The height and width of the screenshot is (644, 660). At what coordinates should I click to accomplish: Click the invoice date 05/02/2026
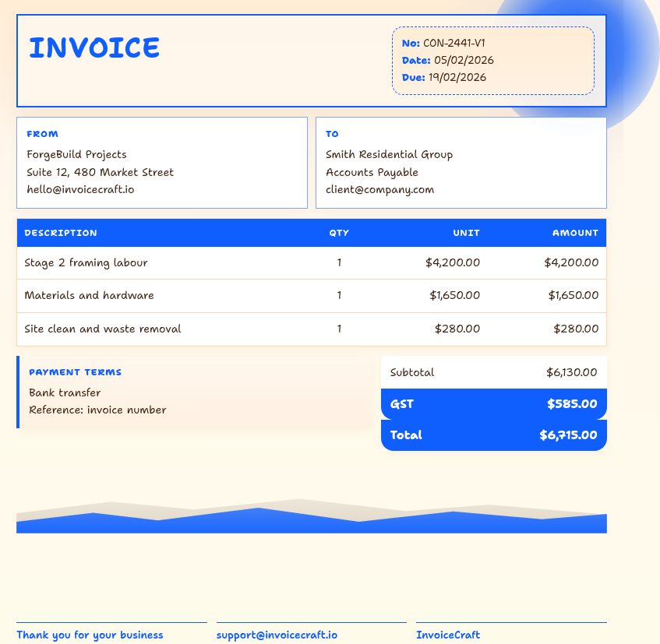click(464, 61)
